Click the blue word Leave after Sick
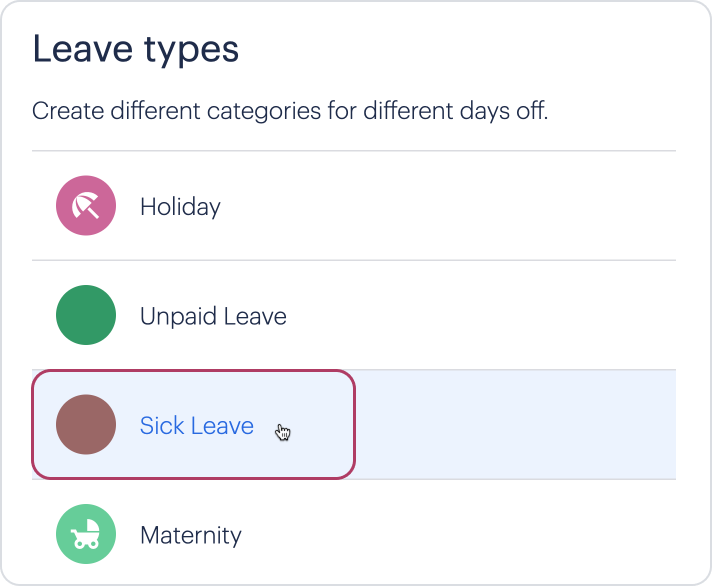Image resolution: width=712 pixels, height=586 pixels. (x=222, y=426)
